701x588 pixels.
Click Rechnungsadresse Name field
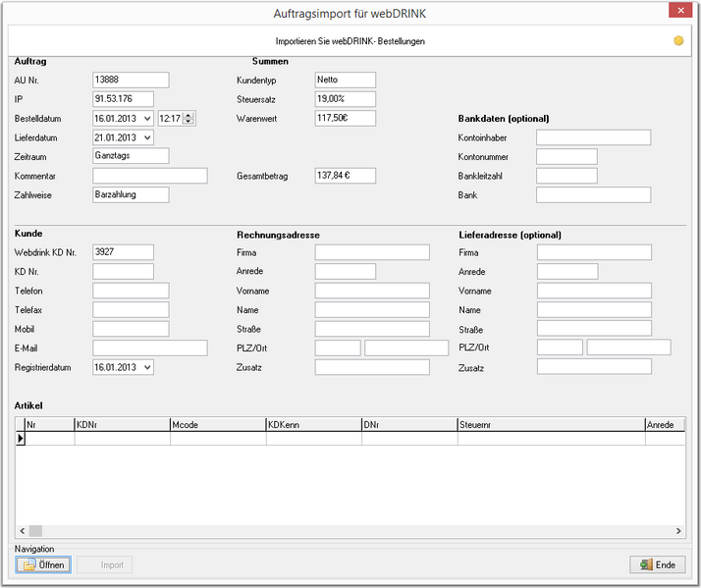pyautogui.click(x=372, y=310)
